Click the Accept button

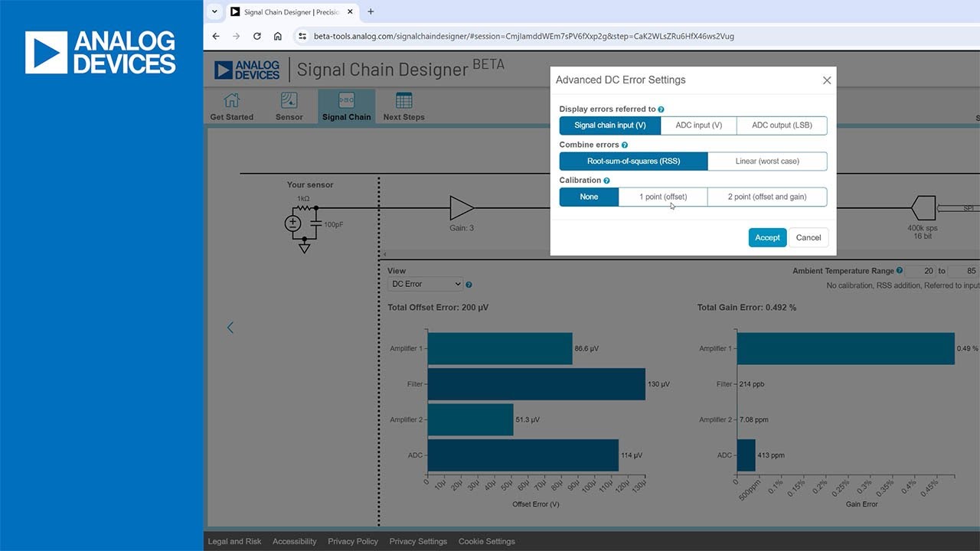tap(767, 237)
